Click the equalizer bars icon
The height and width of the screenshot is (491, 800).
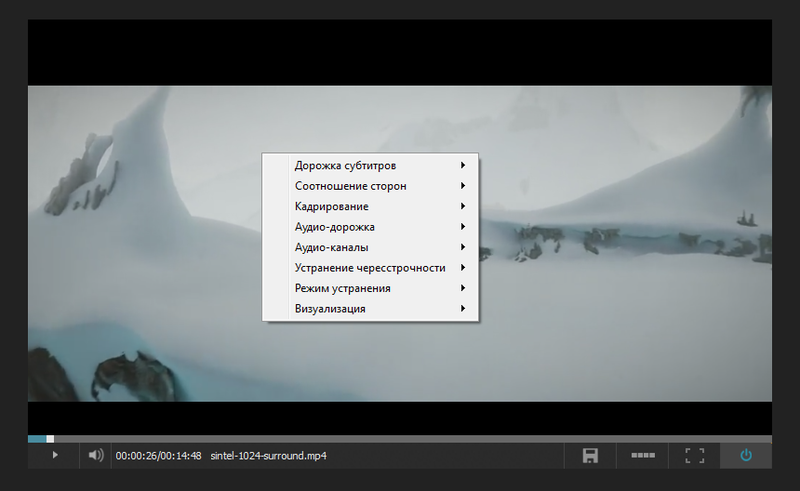point(643,455)
